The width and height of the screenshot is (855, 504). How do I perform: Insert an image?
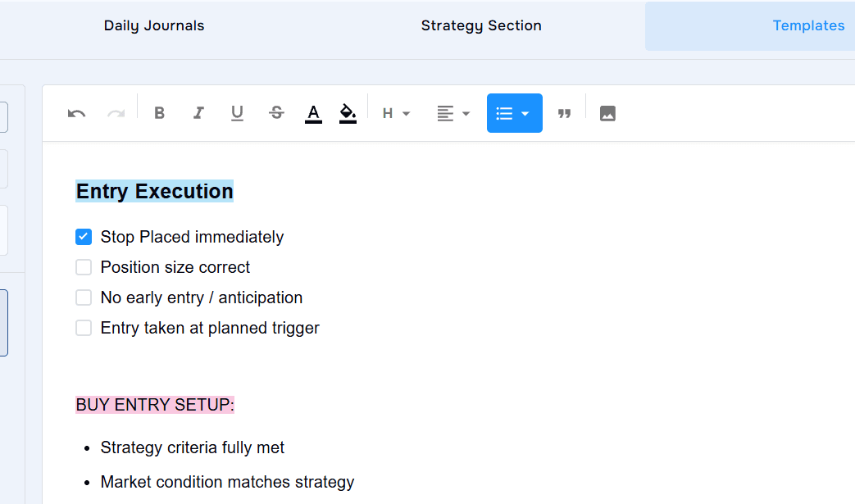(x=607, y=113)
